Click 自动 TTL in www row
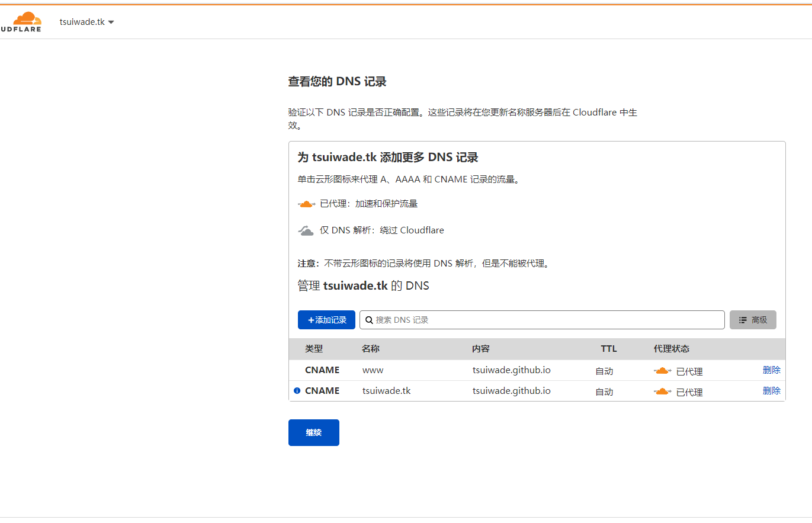This screenshot has width=812, height=523. click(x=604, y=371)
